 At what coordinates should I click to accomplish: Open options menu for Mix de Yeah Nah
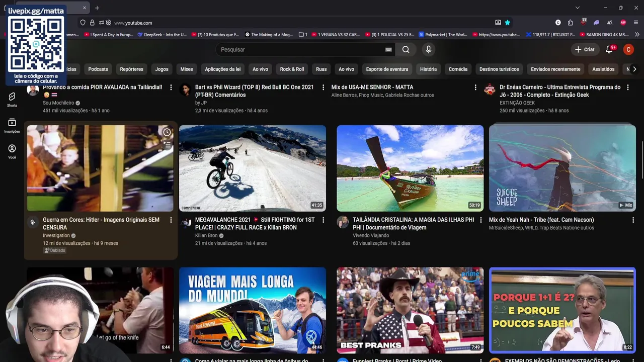tap(633, 220)
